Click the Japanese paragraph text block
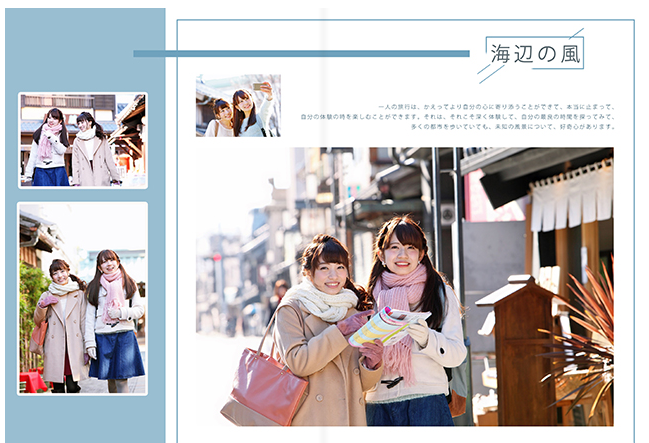Image resolution: width=649 pixels, height=443 pixels. [x=460, y=116]
